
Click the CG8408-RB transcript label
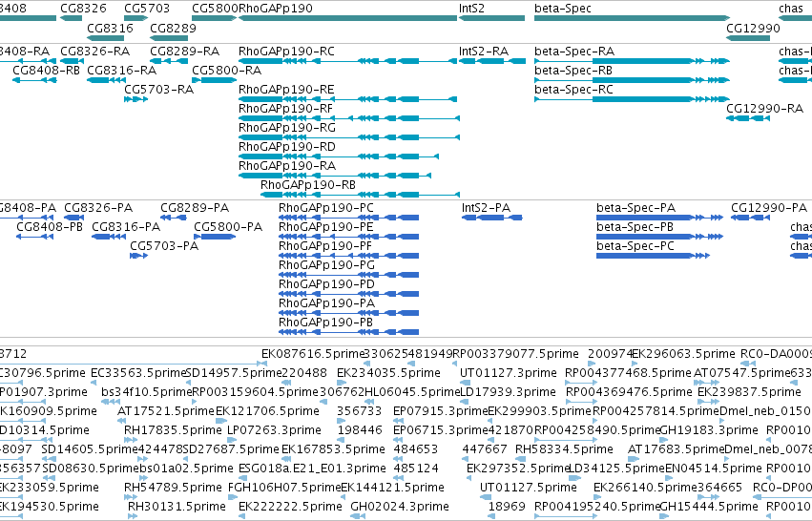[x=46, y=71]
